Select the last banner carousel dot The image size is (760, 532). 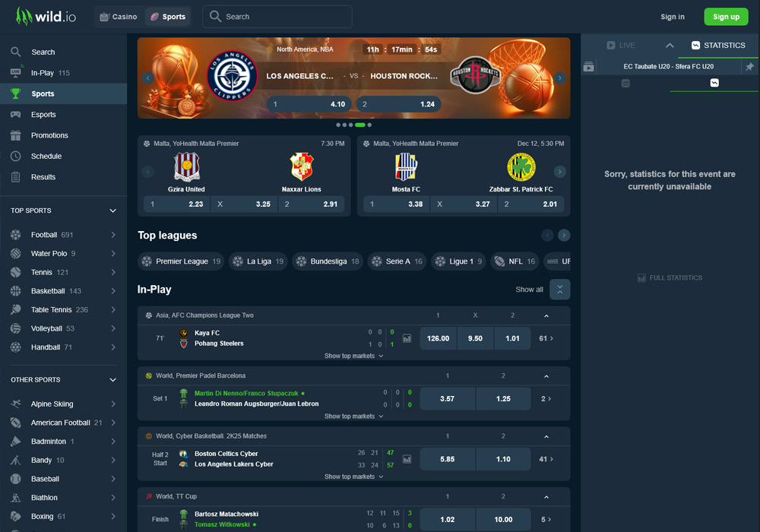point(369,125)
